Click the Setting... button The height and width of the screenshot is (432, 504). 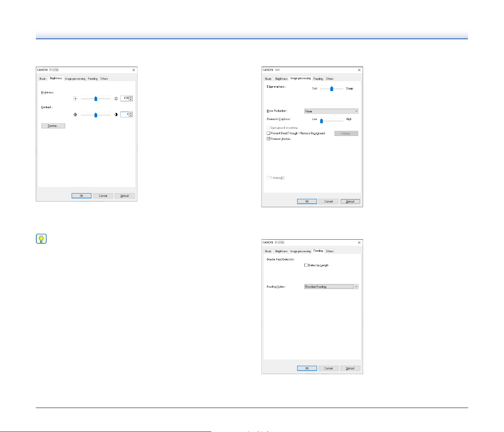tap(346, 133)
